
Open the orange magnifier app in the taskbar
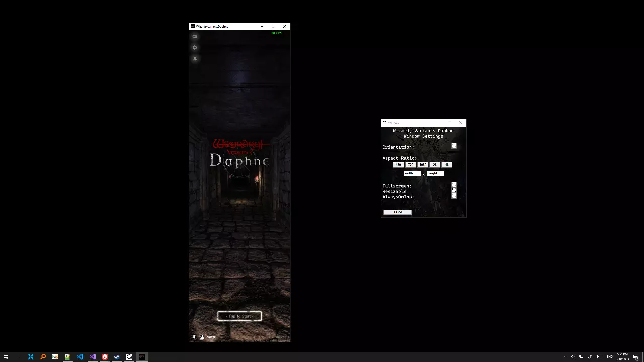pos(43,357)
